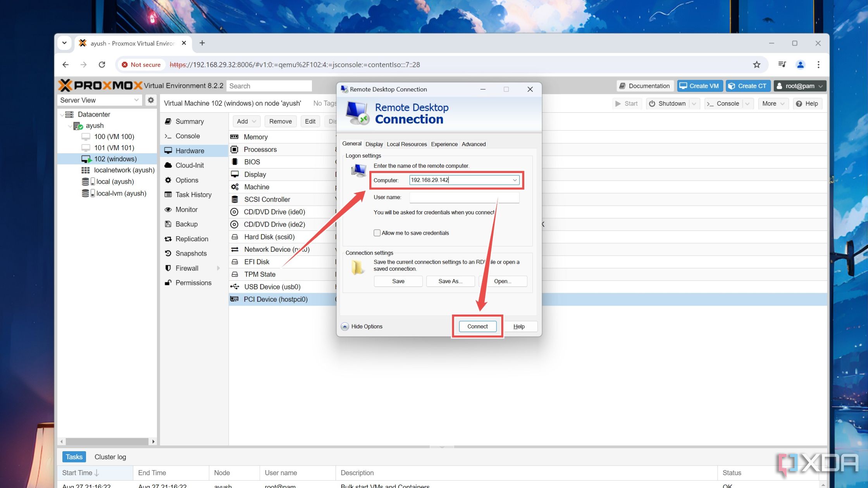Select the Backup section icon
This screenshot has width=868, height=488.
[168, 224]
